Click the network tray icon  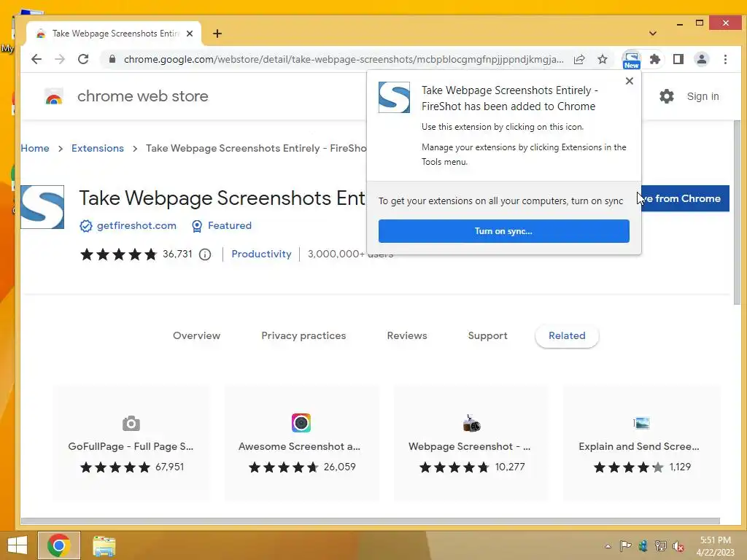(661, 546)
